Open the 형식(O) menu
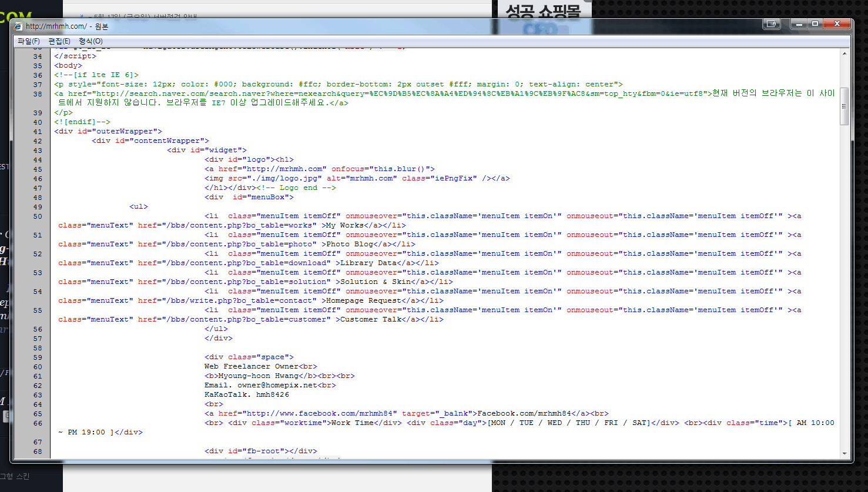 tap(91, 41)
